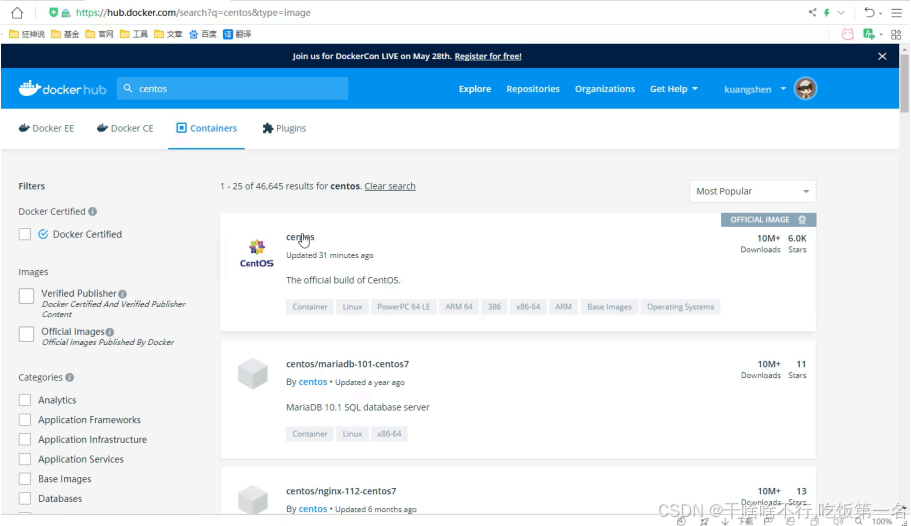Open the centos/nginx-112-centos7 result
The image size is (911, 526).
[x=341, y=491]
